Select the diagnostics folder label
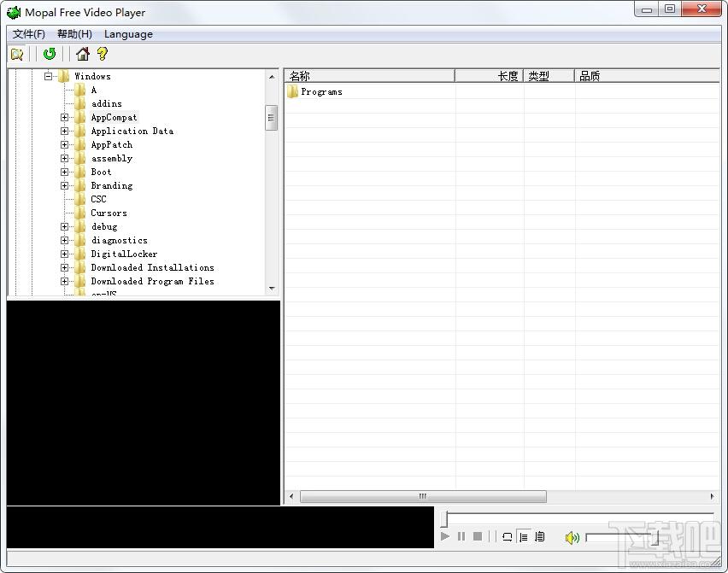Image resolution: width=728 pixels, height=573 pixels. 120,240
